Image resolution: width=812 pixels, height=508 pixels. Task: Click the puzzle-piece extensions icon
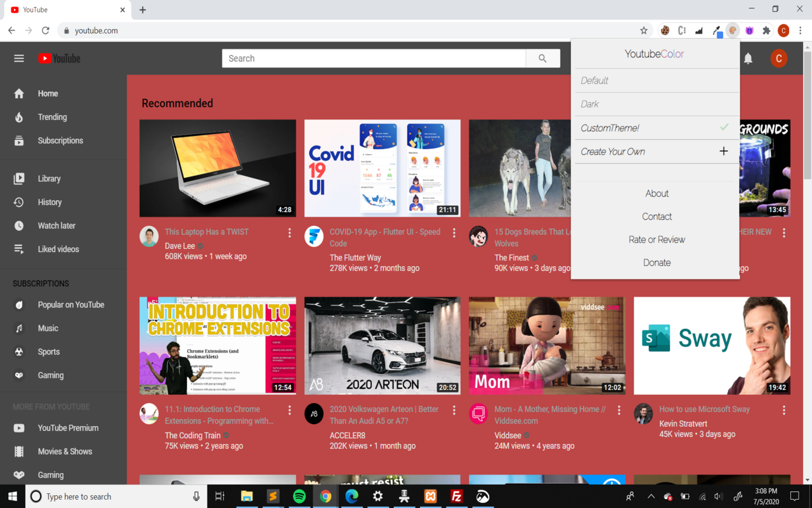766,30
